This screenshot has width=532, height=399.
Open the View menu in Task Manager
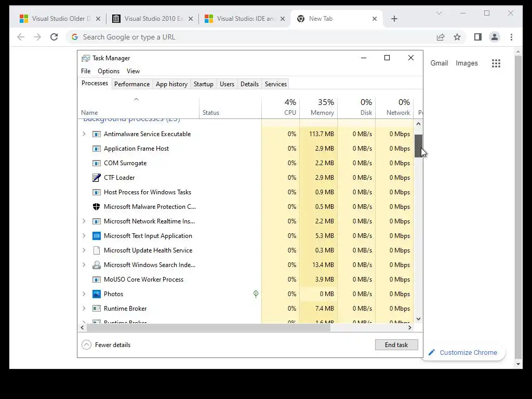(x=133, y=71)
